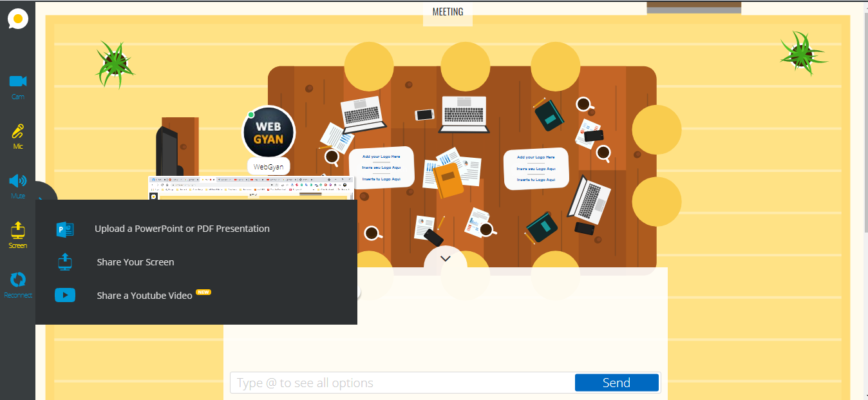This screenshot has height=400, width=868.
Task: Click the NEW badge beside Youtube Video
Action: click(203, 292)
